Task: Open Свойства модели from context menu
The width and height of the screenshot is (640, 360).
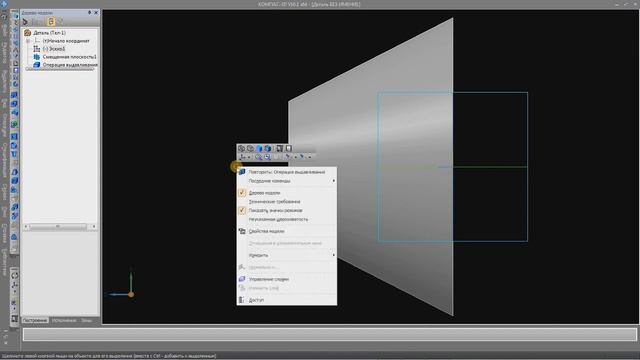Action: 287,231
